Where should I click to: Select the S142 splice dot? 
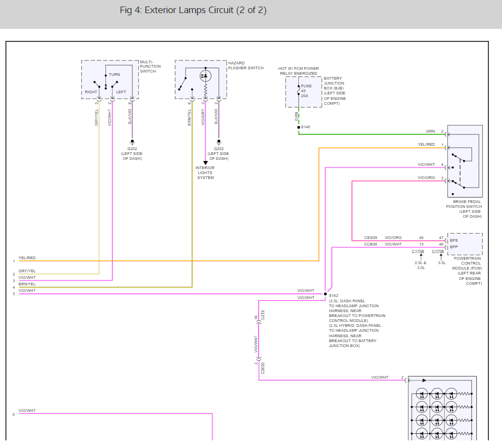(326, 294)
